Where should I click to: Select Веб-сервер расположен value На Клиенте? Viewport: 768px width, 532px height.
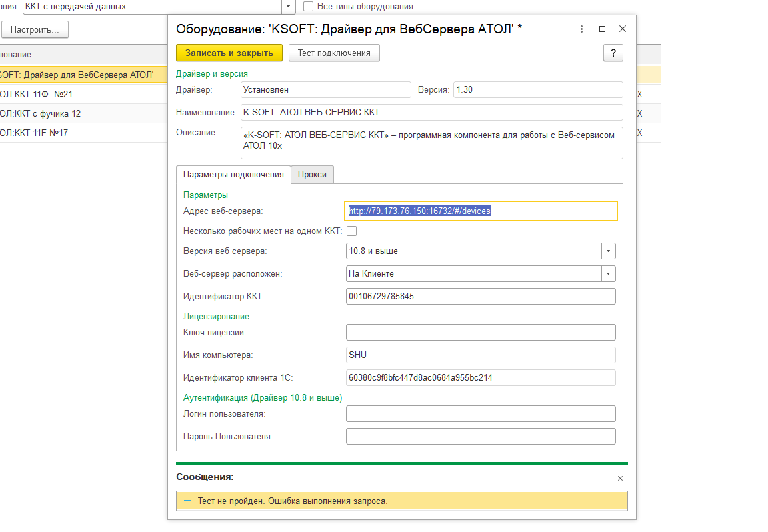(x=473, y=273)
